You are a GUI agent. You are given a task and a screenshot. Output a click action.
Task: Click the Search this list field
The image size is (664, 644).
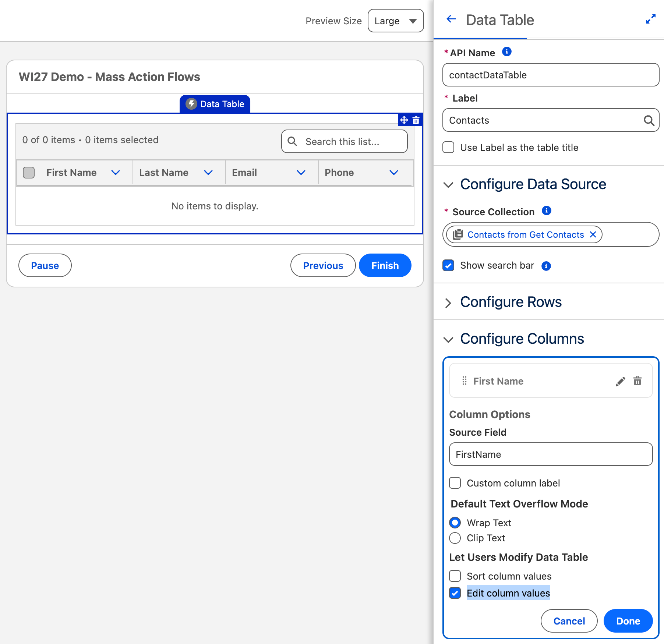point(345,141)
